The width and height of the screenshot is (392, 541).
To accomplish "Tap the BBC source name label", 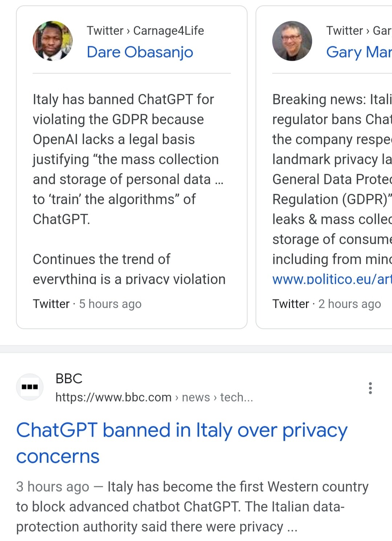I will [x=69, y=379].
